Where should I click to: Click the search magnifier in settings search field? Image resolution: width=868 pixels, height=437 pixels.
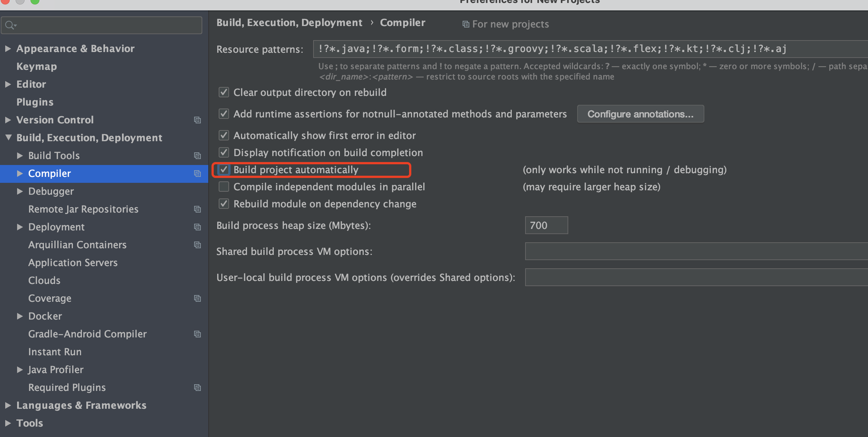click(11, 25)
